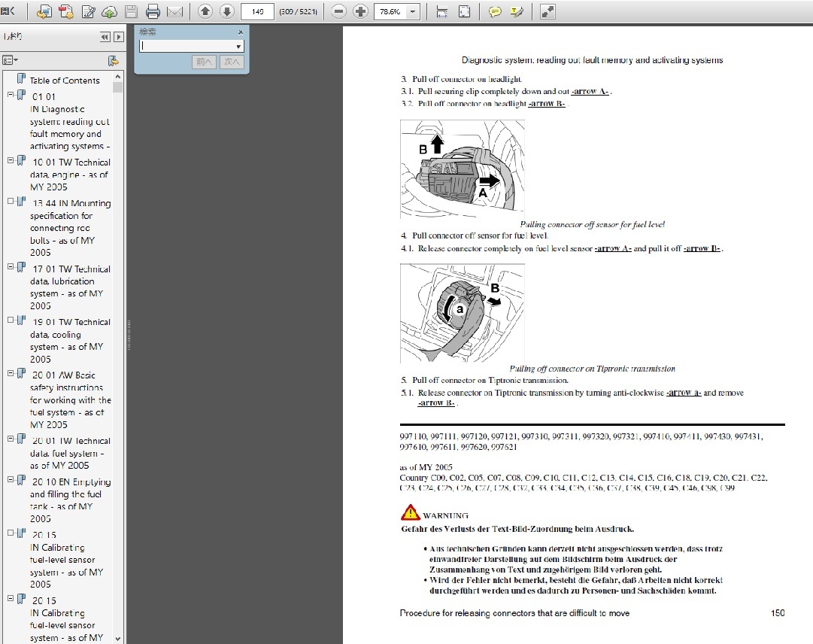Open bookmark 01 01 IN Diagnostic system
Image resolution: width=813 pixels, height=644 pixels.
coord(69,121)
